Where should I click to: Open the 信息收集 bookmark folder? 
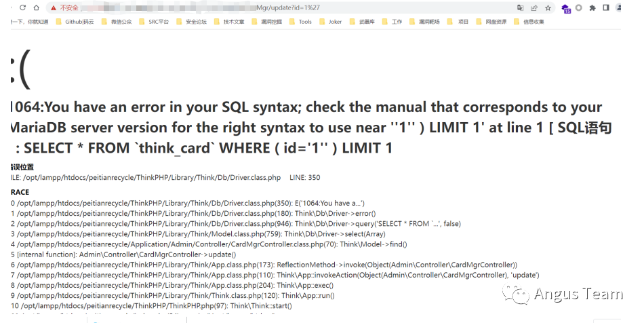pyautogui.click(x=529, y=22)
